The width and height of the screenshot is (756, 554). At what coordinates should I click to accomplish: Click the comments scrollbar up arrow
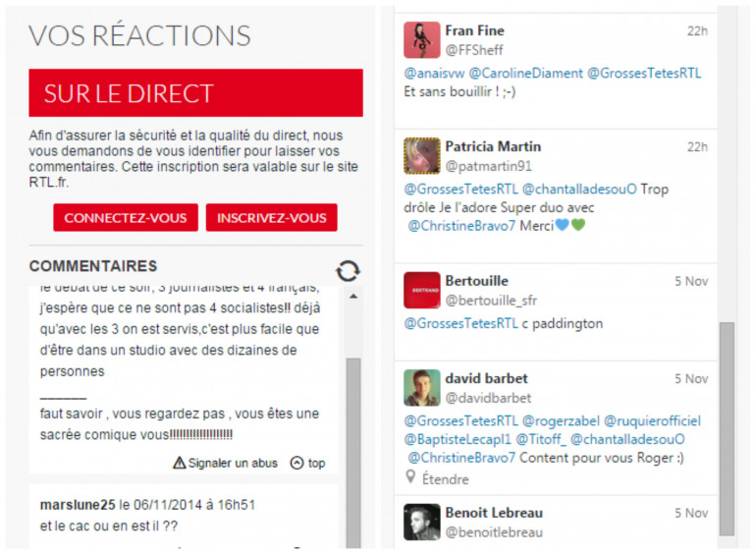point(352,296)
